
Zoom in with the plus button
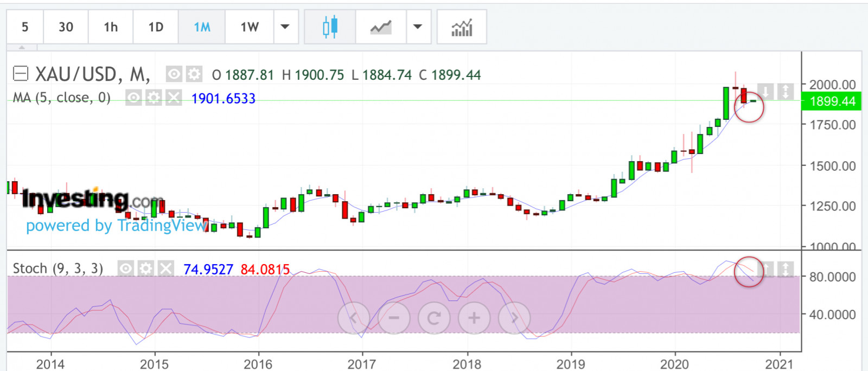click(474, 318)
